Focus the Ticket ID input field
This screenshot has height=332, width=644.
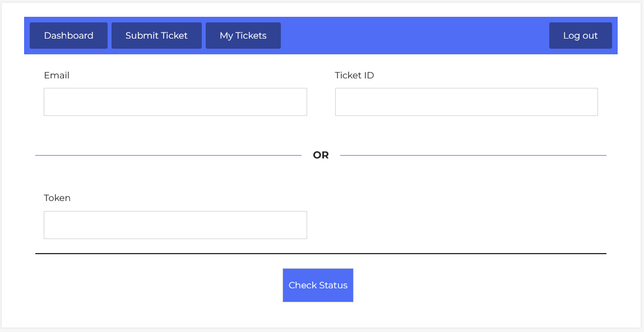click(x=466, y=102)
